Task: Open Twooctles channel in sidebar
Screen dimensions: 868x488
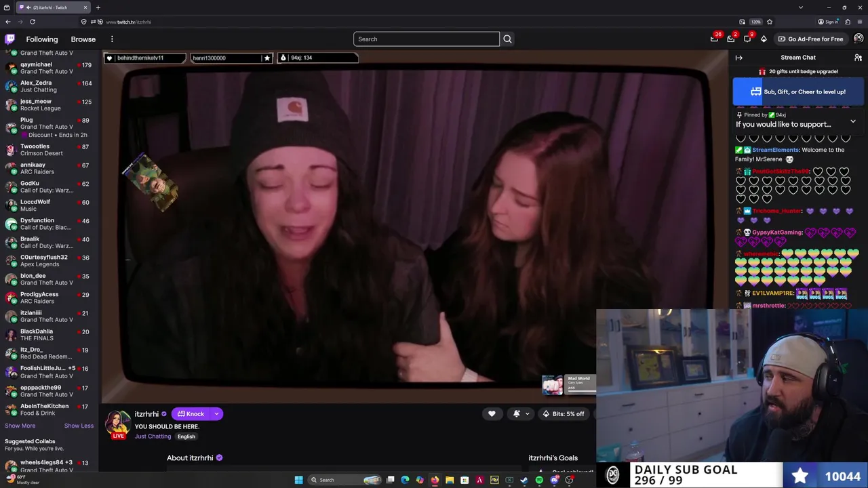Action: (47, 149)
